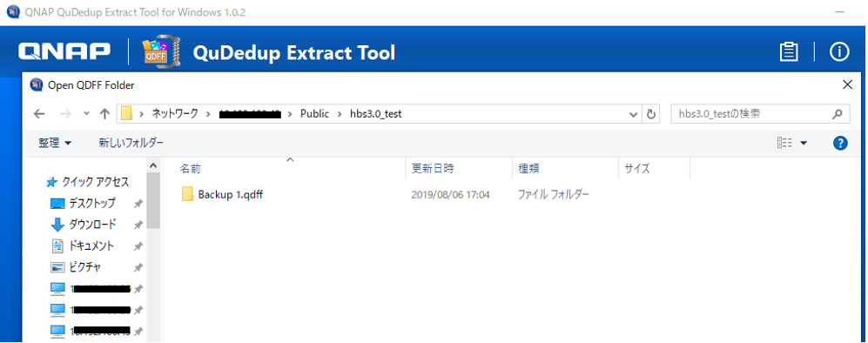Click the pin icon beside ダウンロード
868x343 pixels.
[138, 225]
